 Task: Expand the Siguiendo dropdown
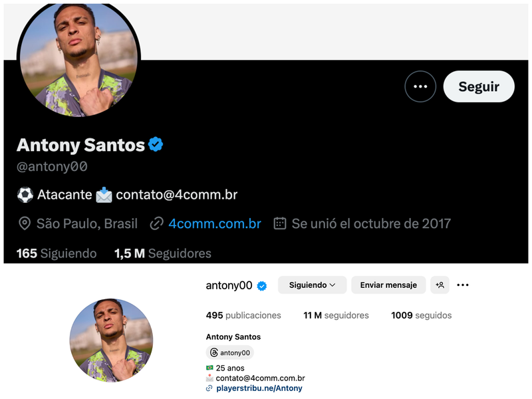[312, 285]
